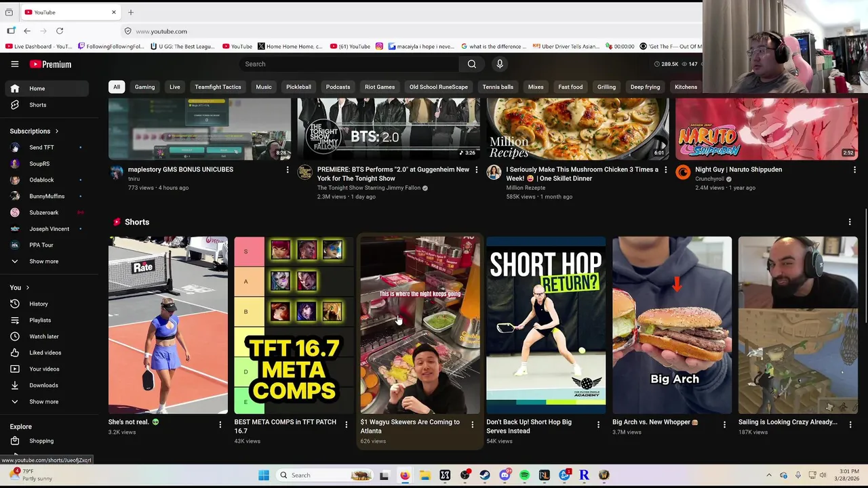Open Playlists from the sidebar
Viewport: 868px width, 488px height.
(x=47, y=320)
